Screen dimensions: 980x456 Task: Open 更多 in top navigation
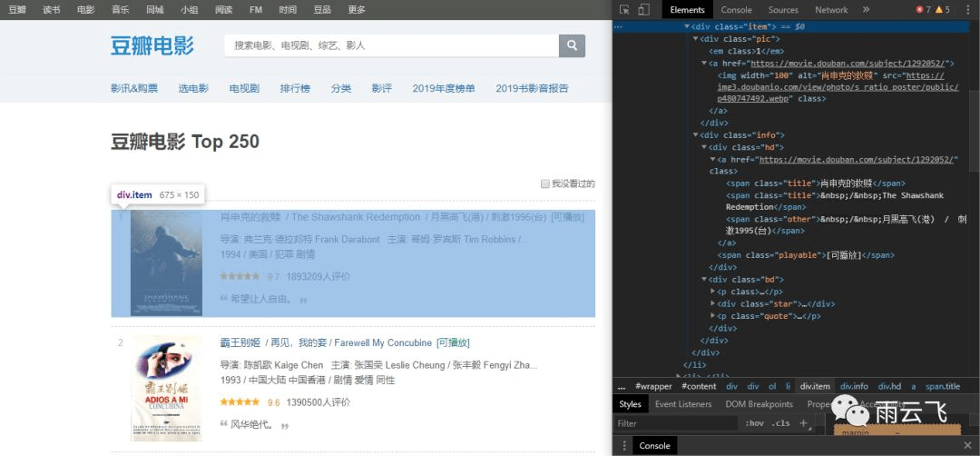(357, 9)
